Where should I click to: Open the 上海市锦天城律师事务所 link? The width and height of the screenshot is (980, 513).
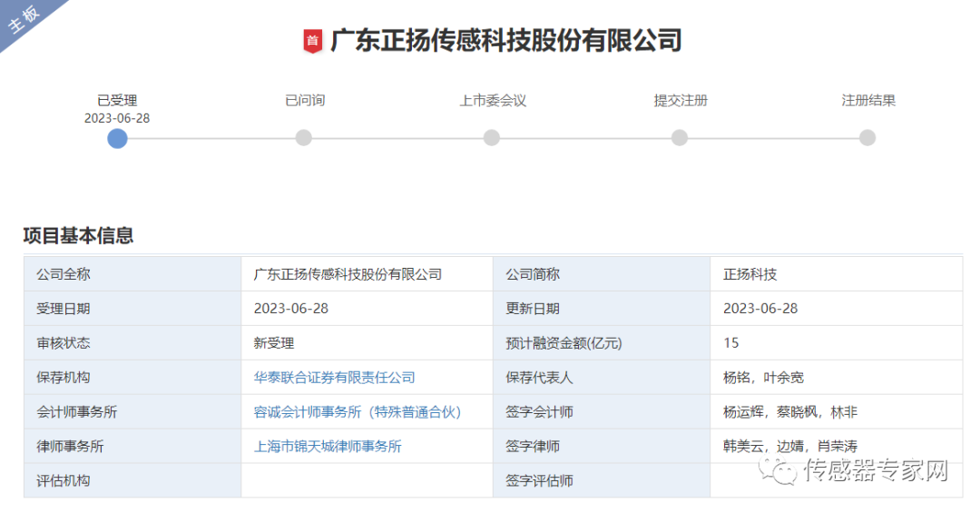pos(328,446)
